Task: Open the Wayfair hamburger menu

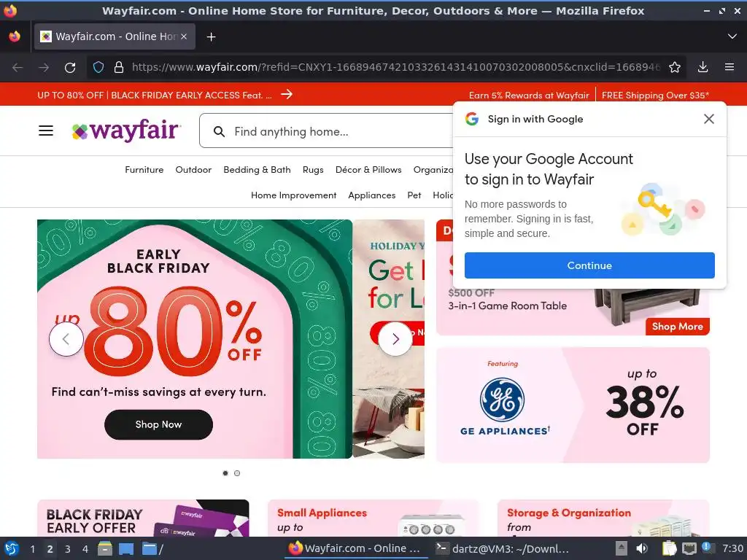Action: click(46, 131)
